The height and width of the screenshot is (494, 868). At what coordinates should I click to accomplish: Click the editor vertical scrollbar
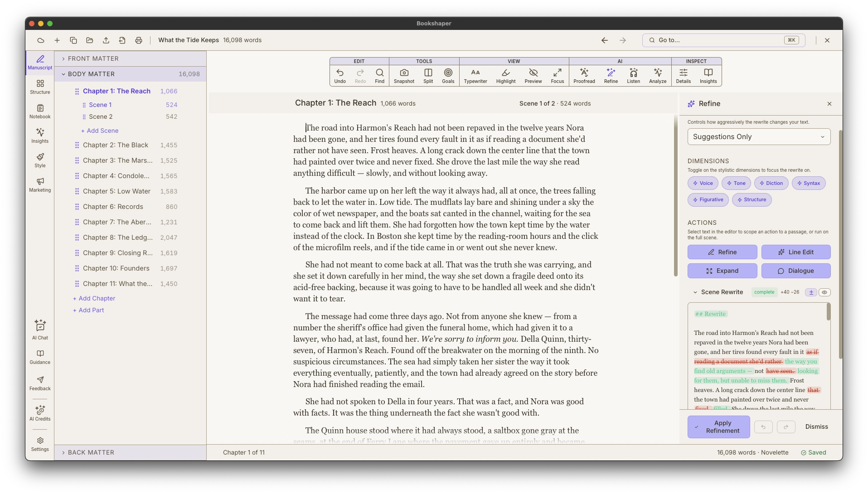[675, 195]
